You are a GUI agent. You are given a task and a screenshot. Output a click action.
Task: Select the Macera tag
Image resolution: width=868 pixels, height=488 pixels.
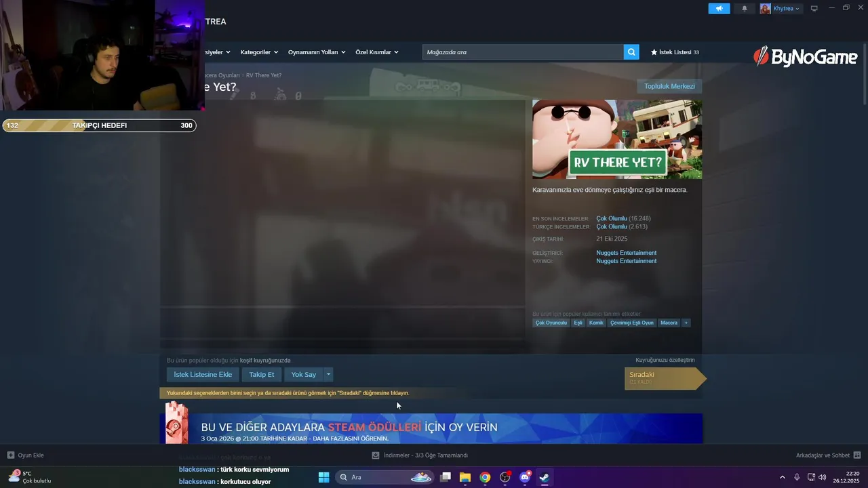click(x=669, y=323)
